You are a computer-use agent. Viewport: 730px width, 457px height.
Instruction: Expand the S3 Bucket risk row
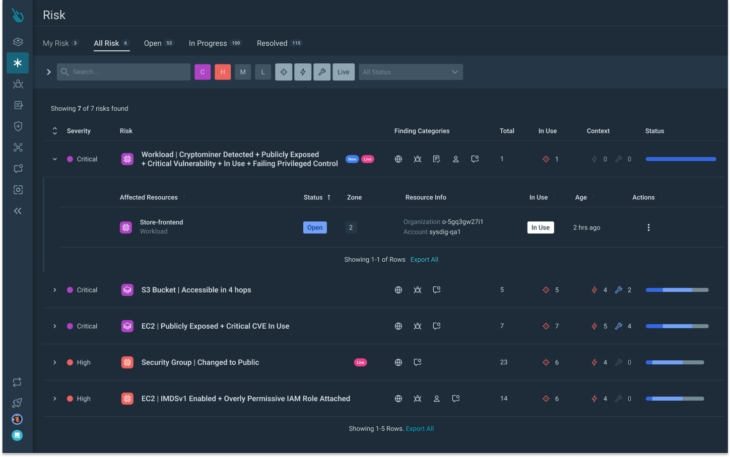54,290
